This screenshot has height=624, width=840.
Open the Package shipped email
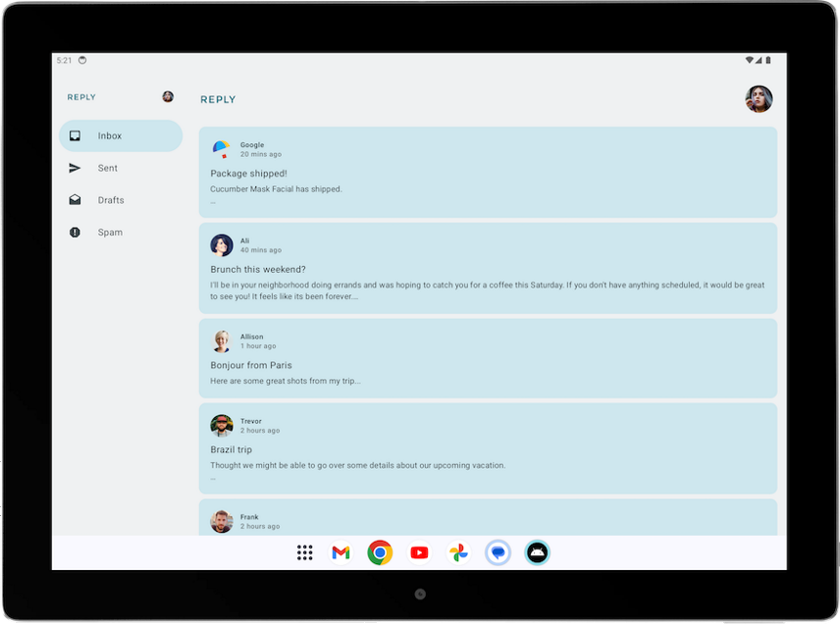coord(488,173)
